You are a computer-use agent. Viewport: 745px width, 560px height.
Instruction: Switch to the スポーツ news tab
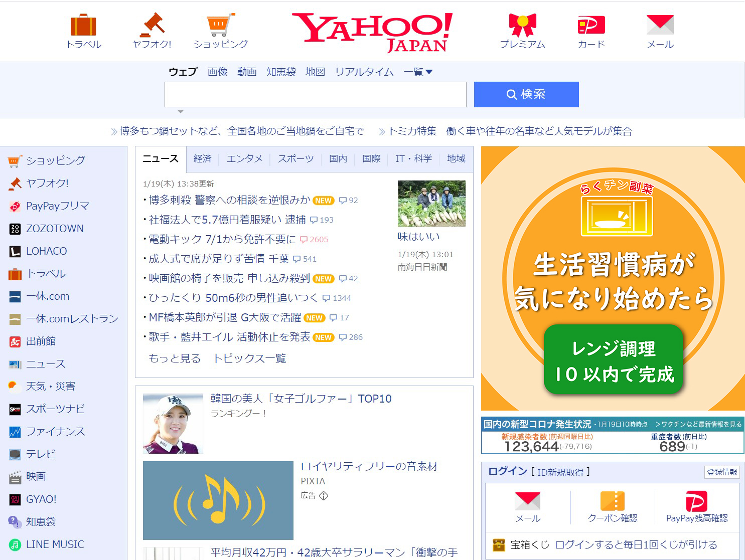pyautogui.click(x=296, y=159)
